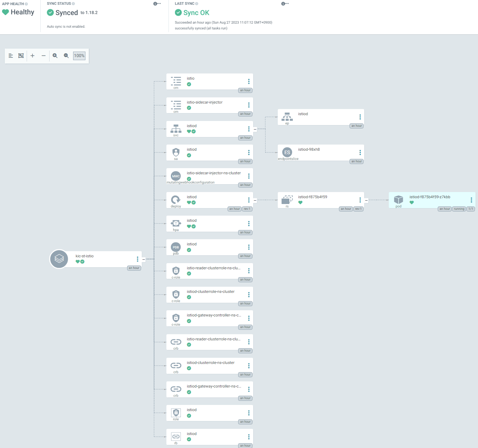
Task: Open the kebab menu of istiod-f875b4f59-z7kbb pod
Action: (472, 200)
